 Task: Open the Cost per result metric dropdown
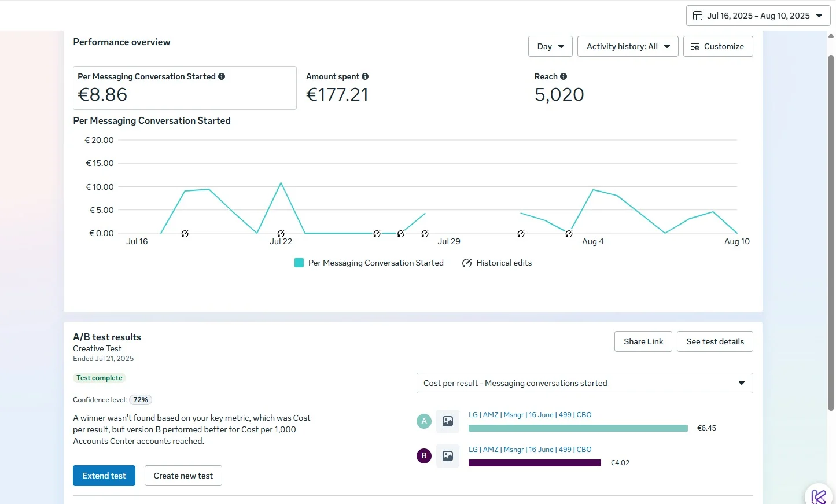(x=584, y=383)
